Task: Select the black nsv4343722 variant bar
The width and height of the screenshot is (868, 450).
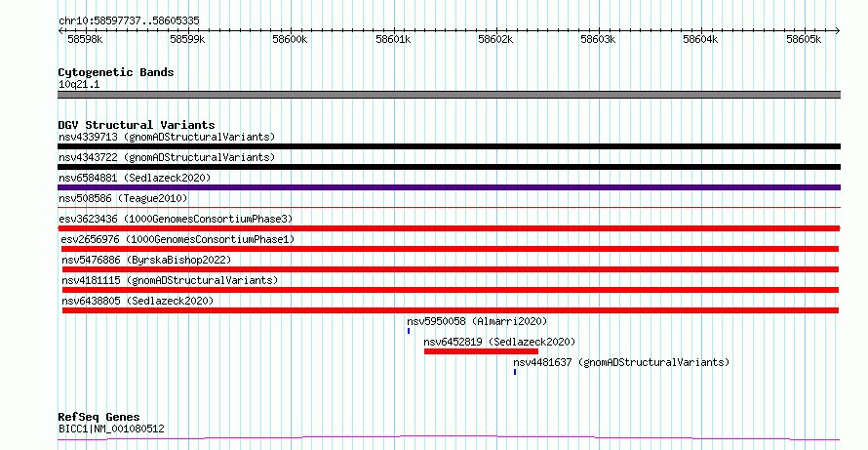Action: (449, 167)
